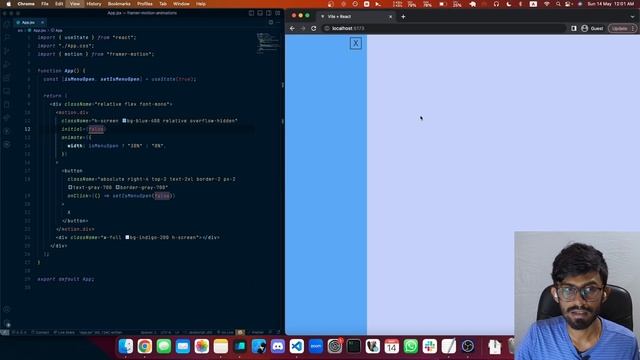Open the View menu

(75, 4)
